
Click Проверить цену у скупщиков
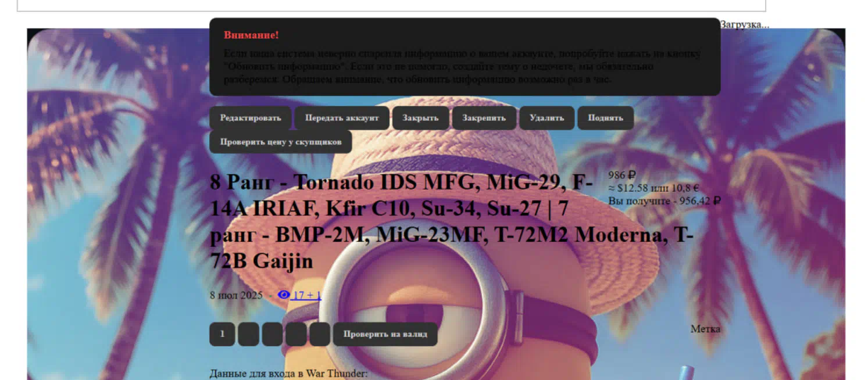click(281, 142)
